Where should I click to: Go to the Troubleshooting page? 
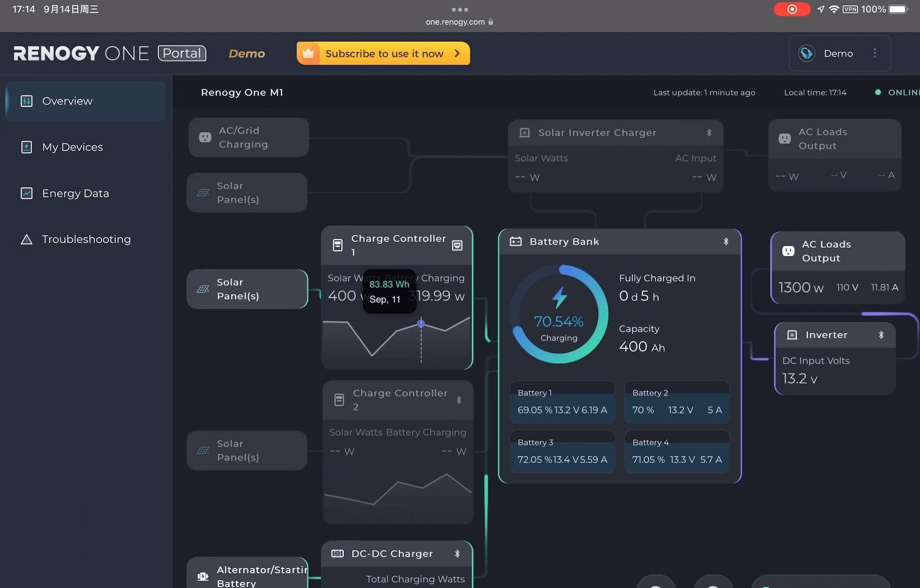[86, 239]
